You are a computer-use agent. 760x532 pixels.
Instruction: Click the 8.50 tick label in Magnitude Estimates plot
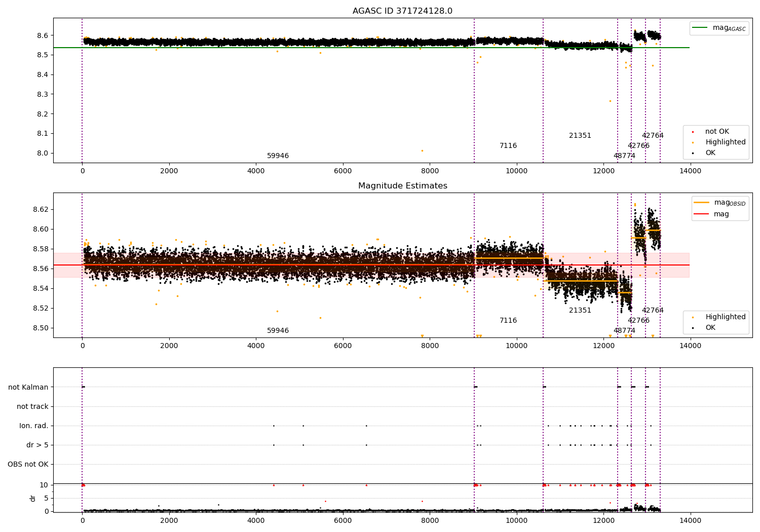41,328
